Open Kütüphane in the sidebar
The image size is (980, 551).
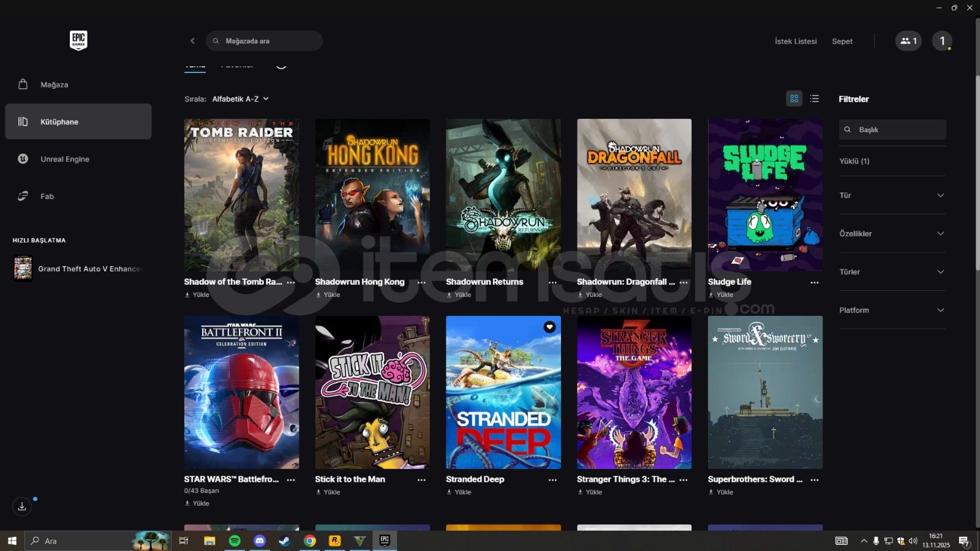click(x=78, y=122)
